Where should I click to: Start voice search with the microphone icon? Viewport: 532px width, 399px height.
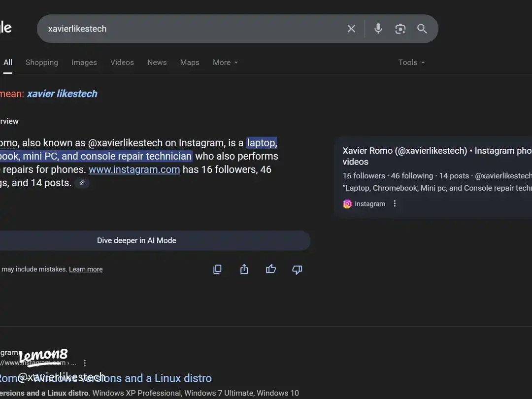click(x=378, y=29)
